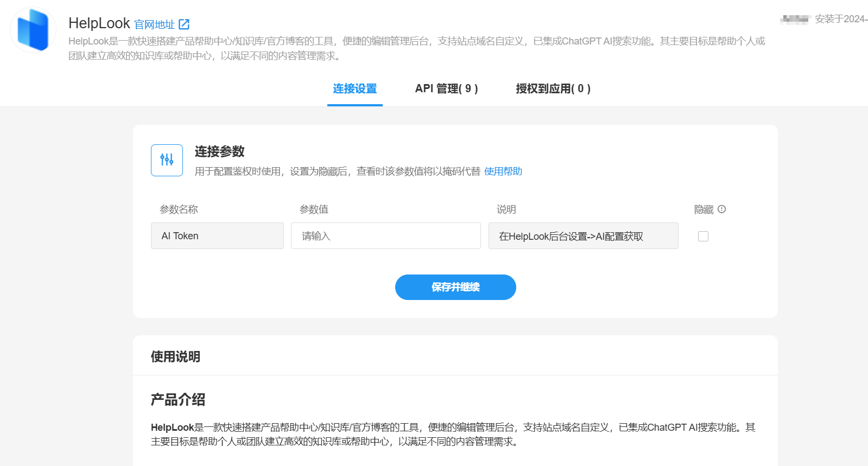Click the HelpLook app logo
Image resolution: width=868 pixels, height=466 pixels.
33,30
